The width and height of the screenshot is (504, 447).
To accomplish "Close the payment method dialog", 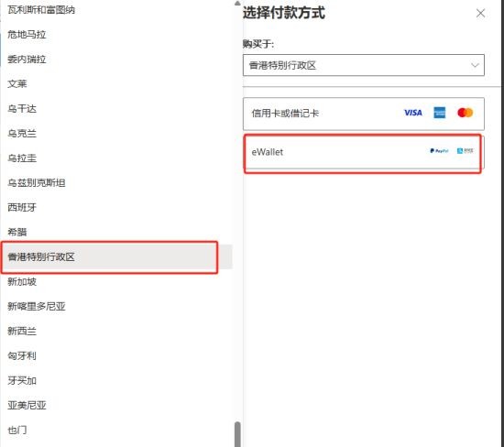I will [480, 13].
